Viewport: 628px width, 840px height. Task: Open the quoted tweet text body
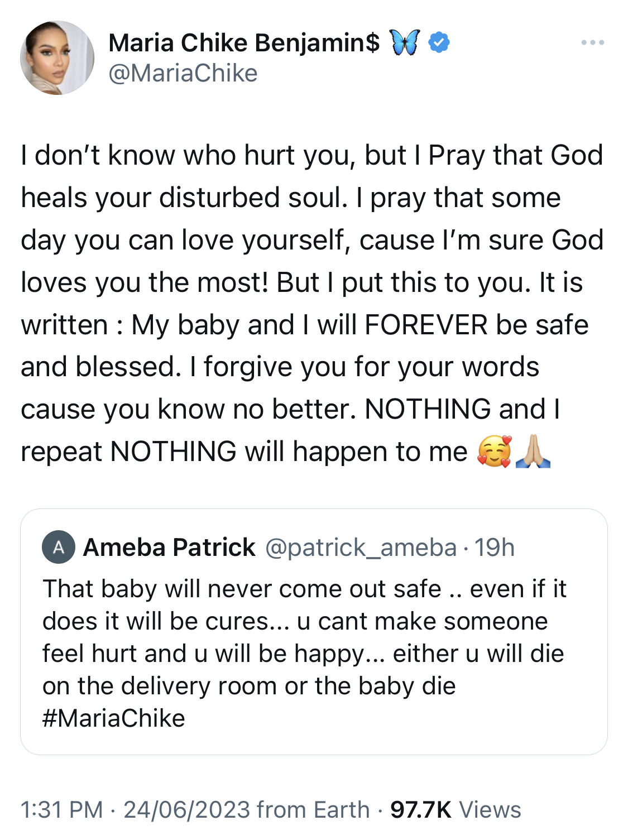pos(304,654)
